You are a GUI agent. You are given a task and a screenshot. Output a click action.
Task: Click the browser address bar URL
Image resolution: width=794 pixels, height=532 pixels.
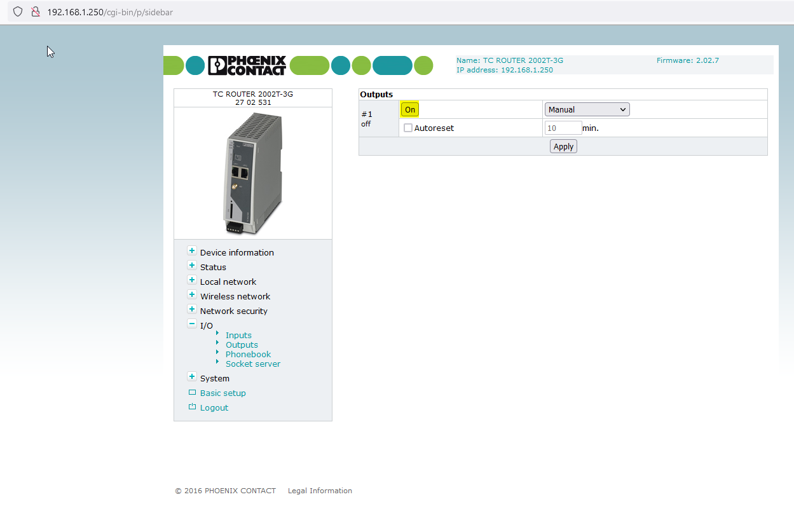tap(109, 12)
